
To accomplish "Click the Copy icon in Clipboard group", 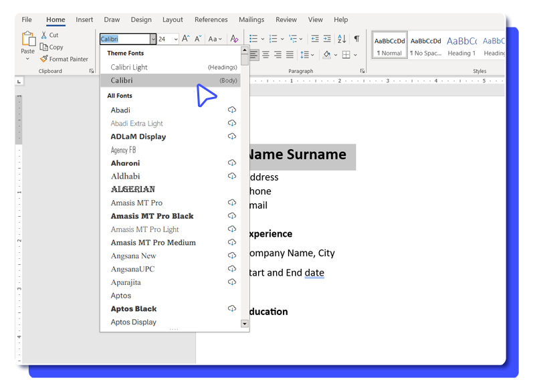I will point(43,47).
